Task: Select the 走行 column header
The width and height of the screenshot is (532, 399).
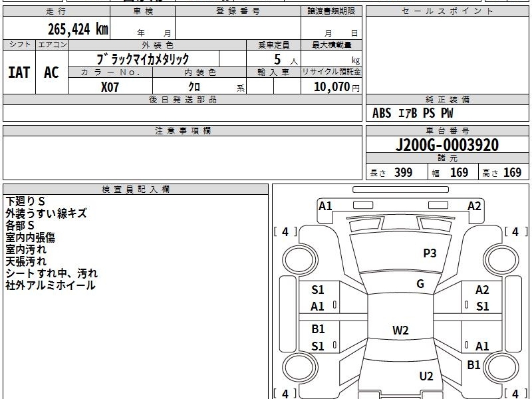Action: [x=57, y=11]
